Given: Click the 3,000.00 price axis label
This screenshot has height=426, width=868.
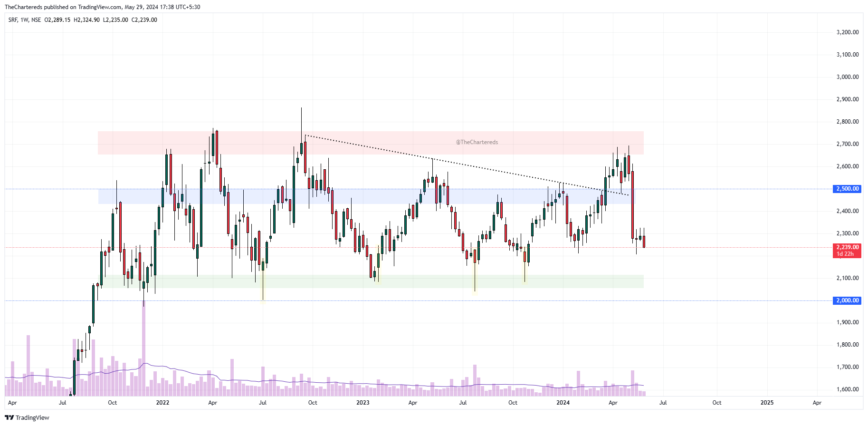Looking at the screenshot, I should point(847,77).
